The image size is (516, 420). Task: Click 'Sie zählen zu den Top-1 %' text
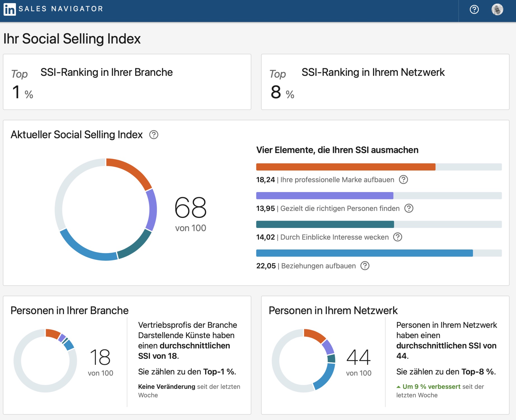click(x=187, y=372)
